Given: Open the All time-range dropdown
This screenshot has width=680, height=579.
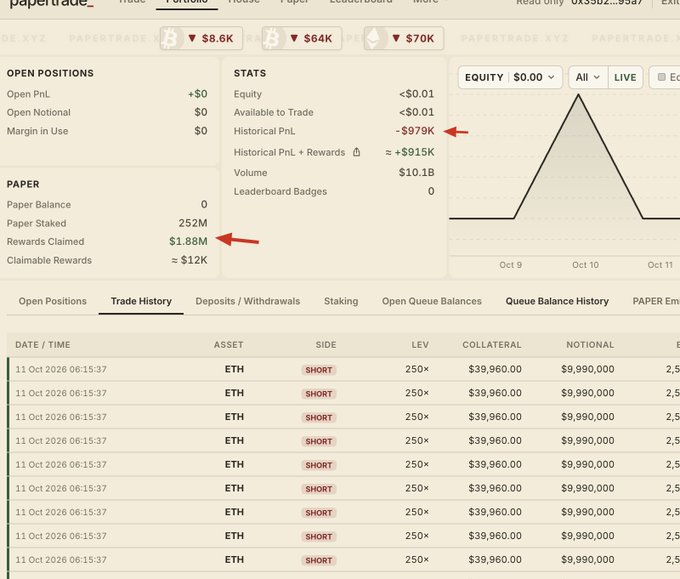Looking at the screenshot, I should 588,78.
